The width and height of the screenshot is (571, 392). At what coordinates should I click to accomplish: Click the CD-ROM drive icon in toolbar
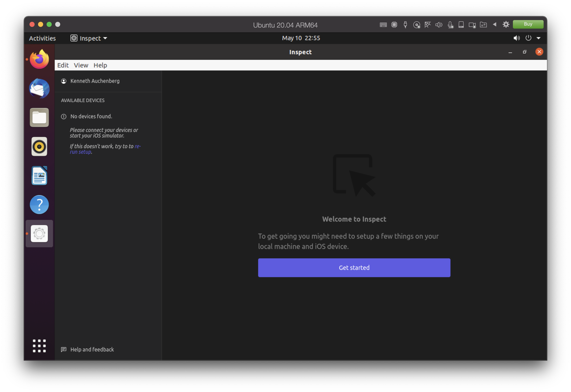[x=416, y=25]
